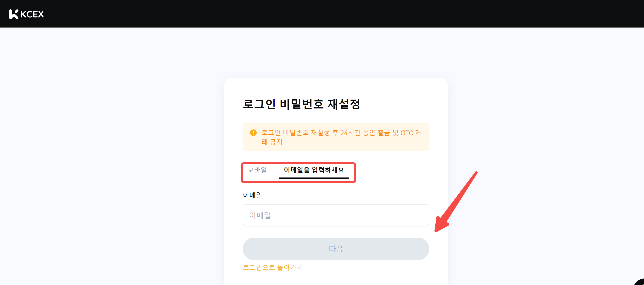
Task: Switch to the 모바일 tab
Action: 257,170
